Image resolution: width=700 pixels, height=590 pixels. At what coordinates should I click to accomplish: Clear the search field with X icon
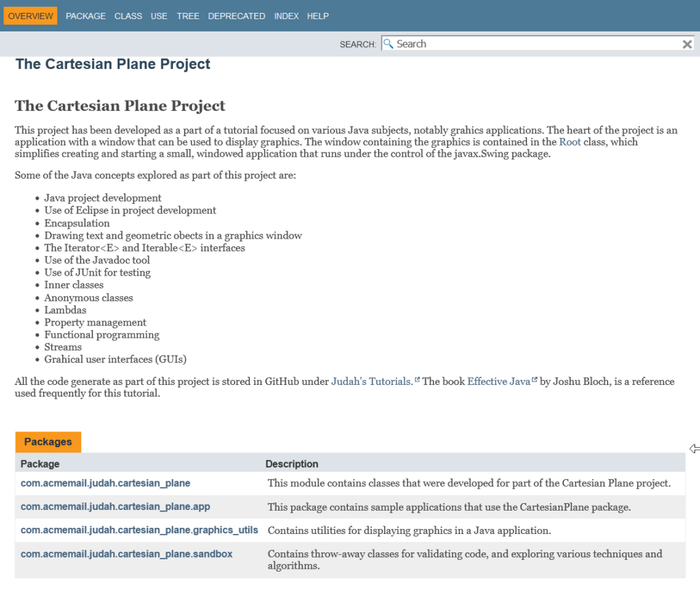pyautogui.click(x=687, y=44)
